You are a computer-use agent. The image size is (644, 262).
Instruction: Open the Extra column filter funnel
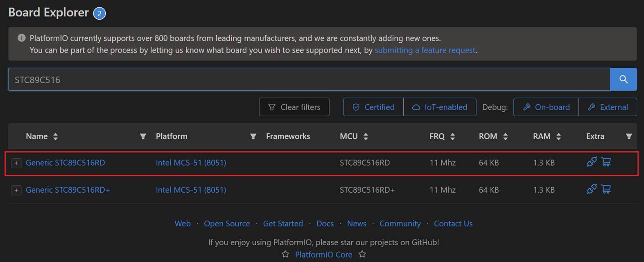629,136
